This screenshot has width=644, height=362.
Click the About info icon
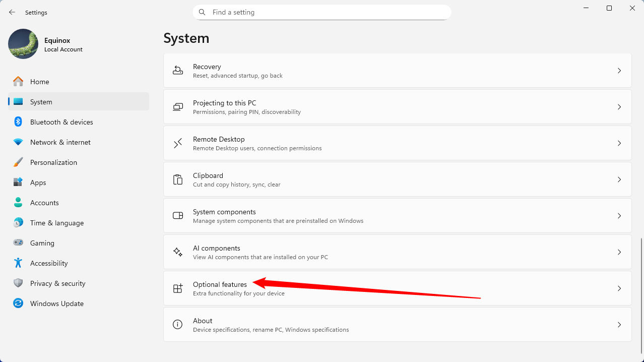177,325
